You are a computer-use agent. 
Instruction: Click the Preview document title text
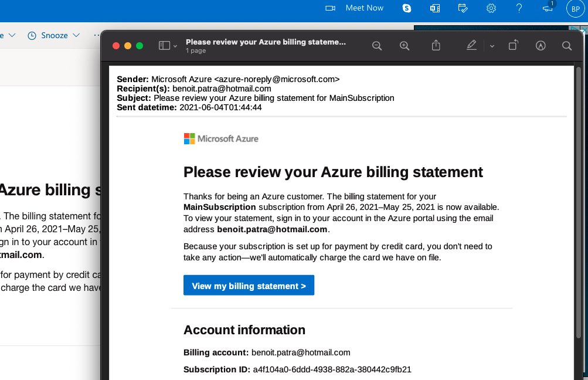tap(266, 42)
